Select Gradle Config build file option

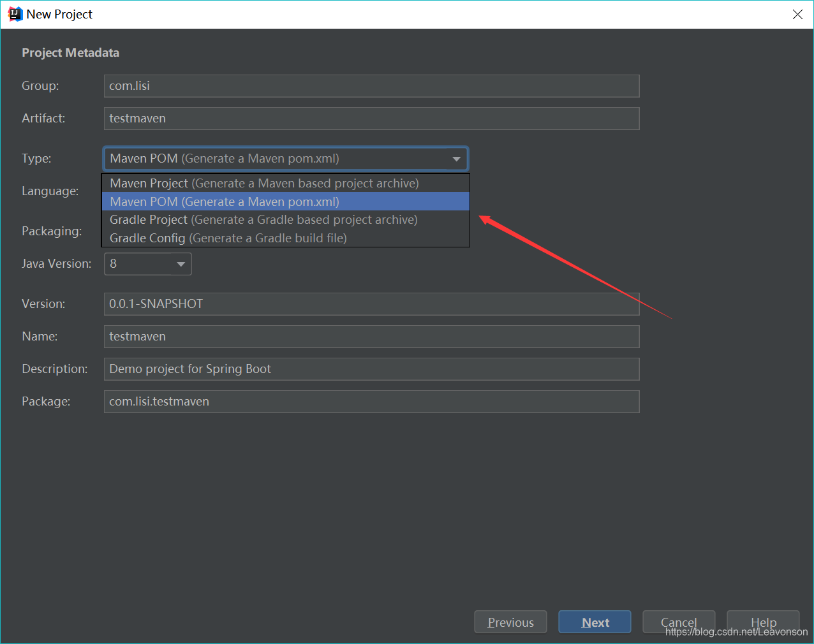pos(286,238)
